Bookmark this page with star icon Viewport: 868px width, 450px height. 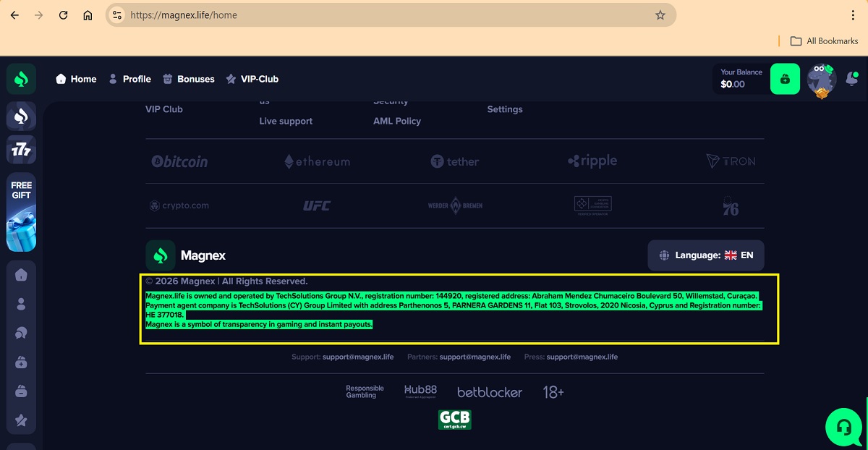coord(660,15)
